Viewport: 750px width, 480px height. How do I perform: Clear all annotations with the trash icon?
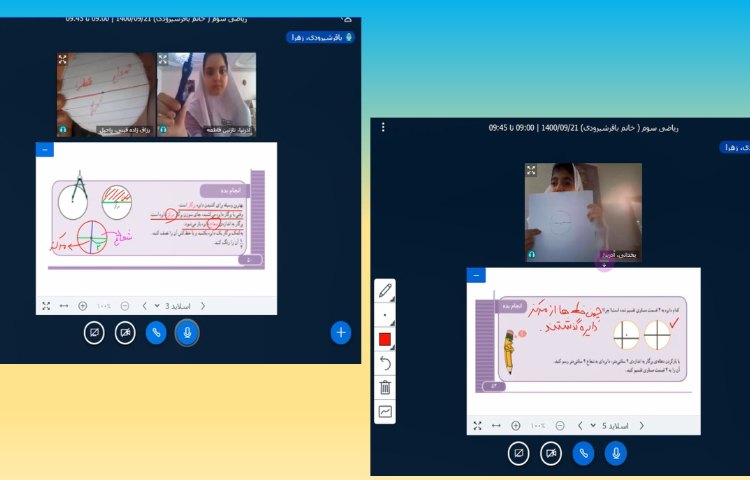coord(385,387)
